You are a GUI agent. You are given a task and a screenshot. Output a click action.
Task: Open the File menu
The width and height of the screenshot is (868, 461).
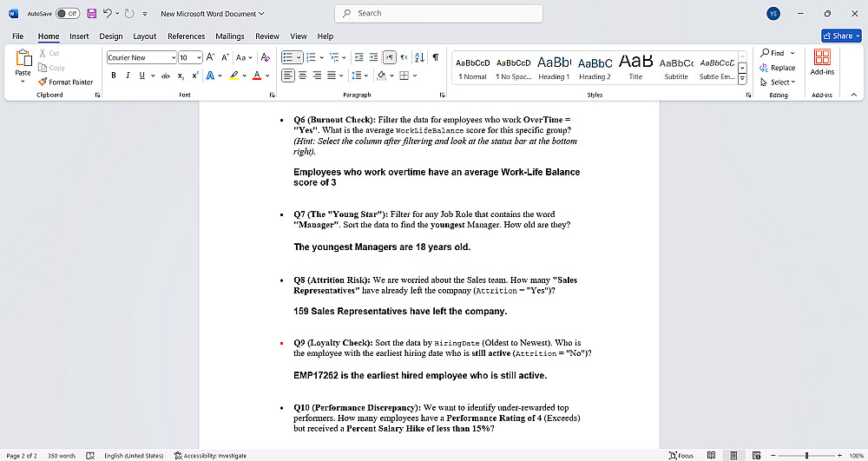click(18, 36)
